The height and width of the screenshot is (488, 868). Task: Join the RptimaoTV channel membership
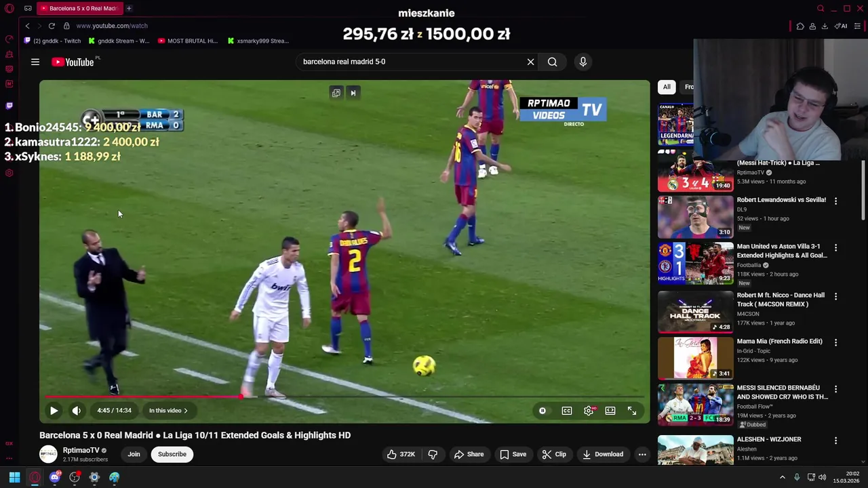tap(134, 454)
